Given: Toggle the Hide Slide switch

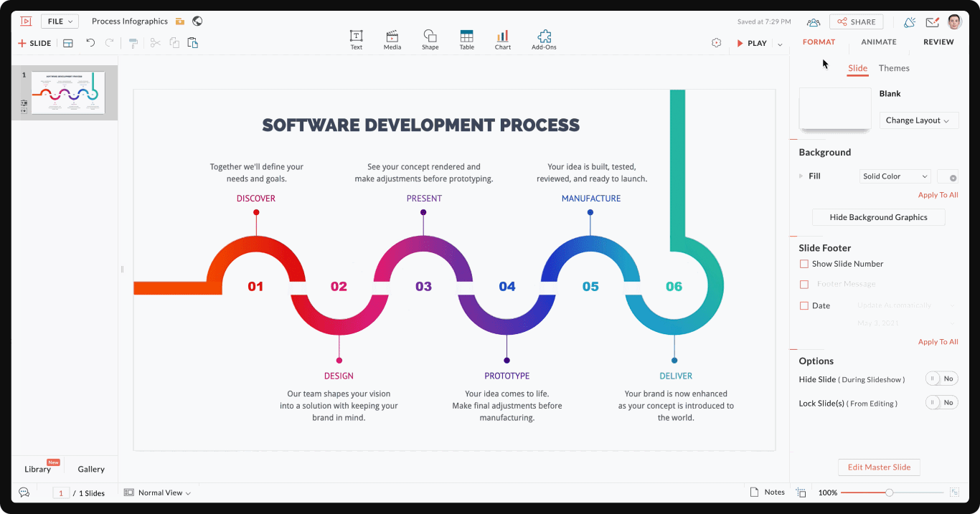Looking at the screenshot, I should 941,379.
